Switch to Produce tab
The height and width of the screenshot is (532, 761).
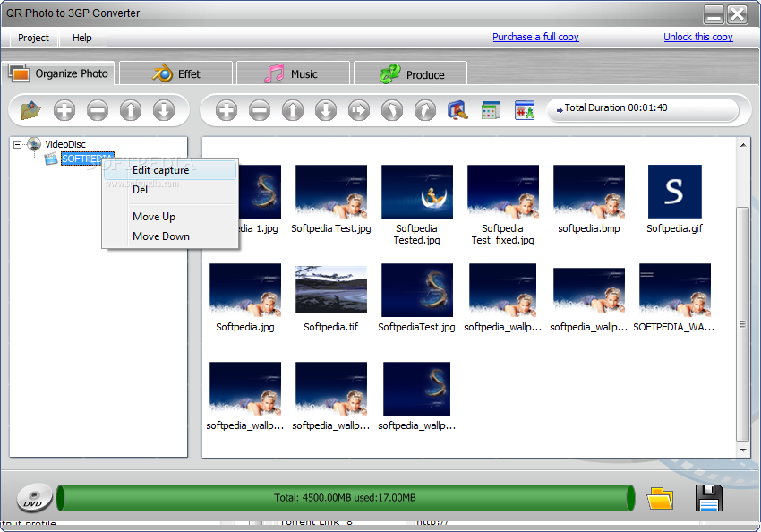(411, 74)
